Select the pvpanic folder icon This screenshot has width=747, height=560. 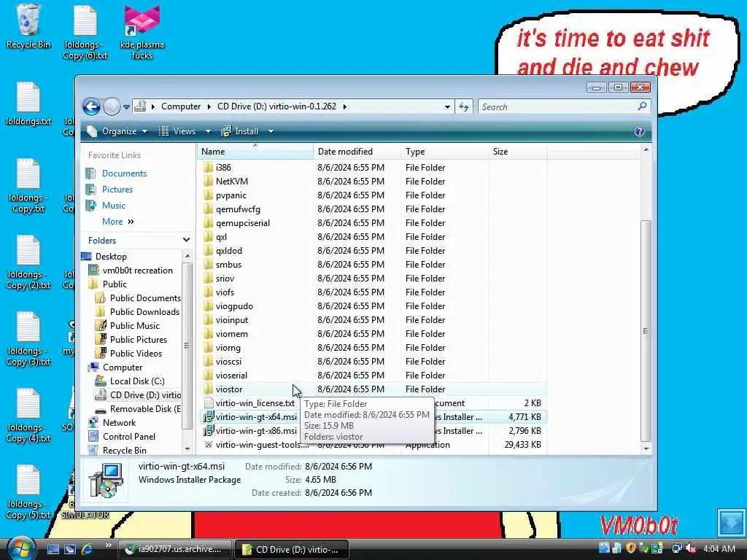tap(208, 195)
